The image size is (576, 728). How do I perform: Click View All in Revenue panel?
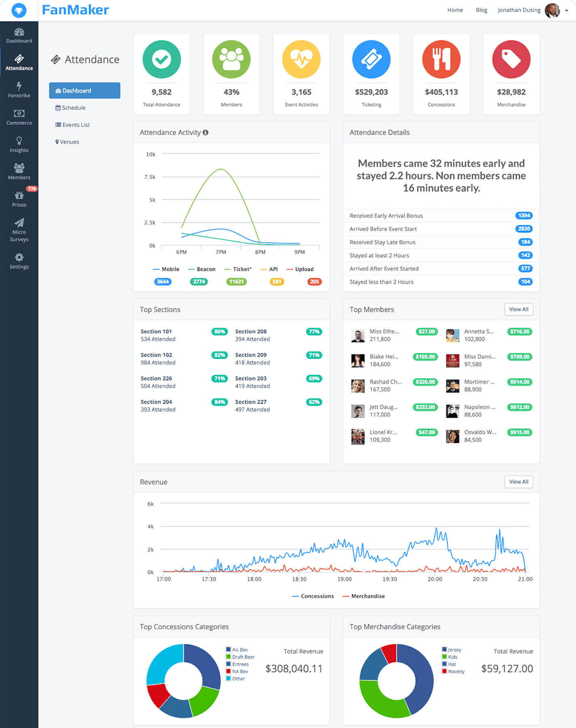[519, 482]
